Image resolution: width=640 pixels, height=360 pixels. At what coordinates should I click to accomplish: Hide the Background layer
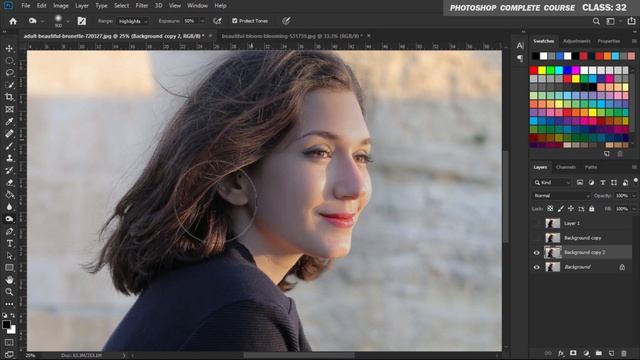point(537,267)
